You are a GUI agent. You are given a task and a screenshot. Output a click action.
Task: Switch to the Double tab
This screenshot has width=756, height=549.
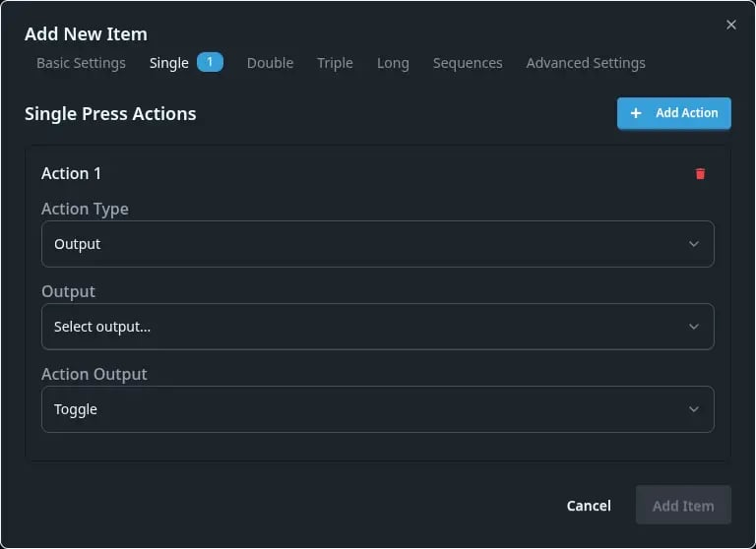pos(270,63)
